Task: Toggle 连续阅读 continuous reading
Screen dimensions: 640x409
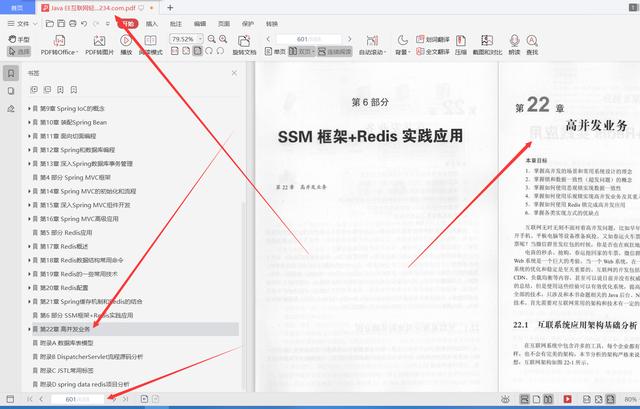Action: click(x=334, y=51)
